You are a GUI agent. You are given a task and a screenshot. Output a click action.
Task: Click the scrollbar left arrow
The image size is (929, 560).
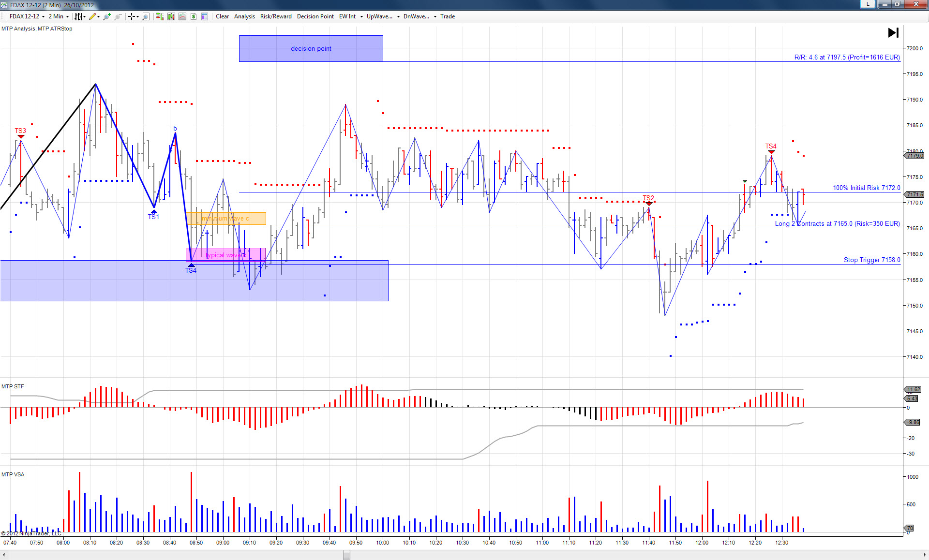(4, 555)
